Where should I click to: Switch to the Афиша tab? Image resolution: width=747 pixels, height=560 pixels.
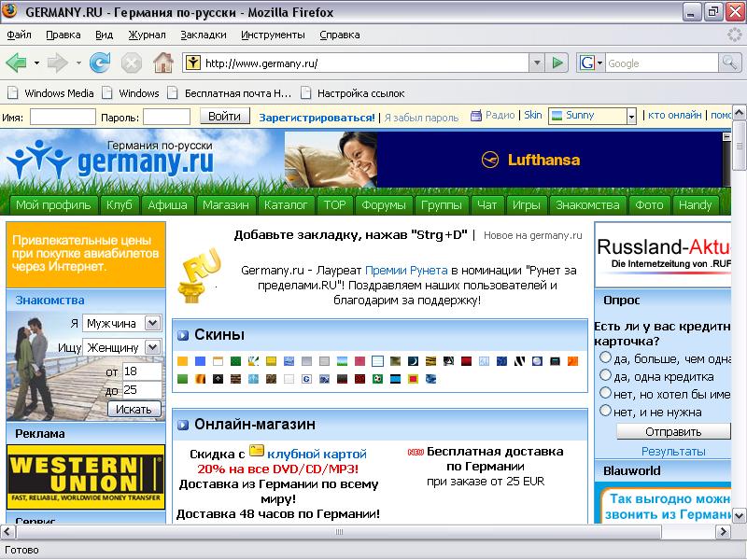point(167,204)
